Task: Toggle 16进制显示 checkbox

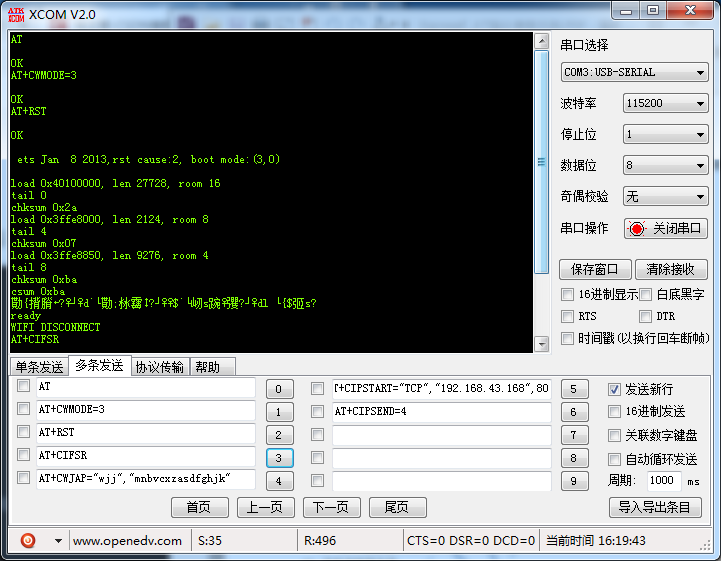Action: tap(567, 294)
